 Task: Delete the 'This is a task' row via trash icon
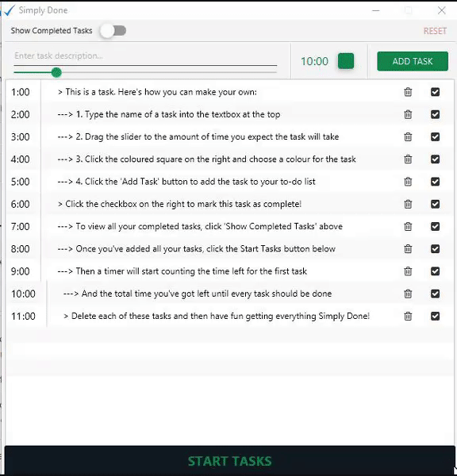[x=408, y=92]
